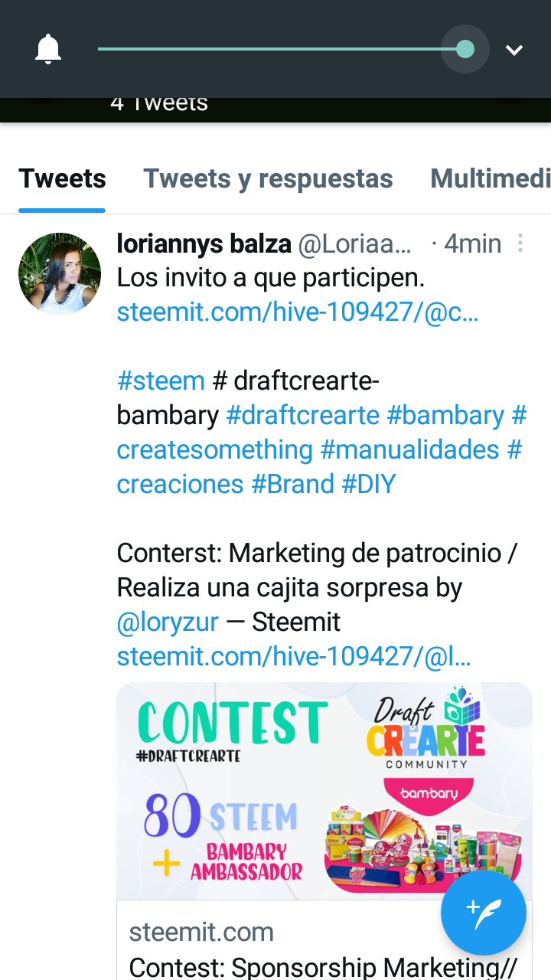The image size is (551, 980).
Task: Switch to Tweets y respuestas tab
Action: click(268, 178)
